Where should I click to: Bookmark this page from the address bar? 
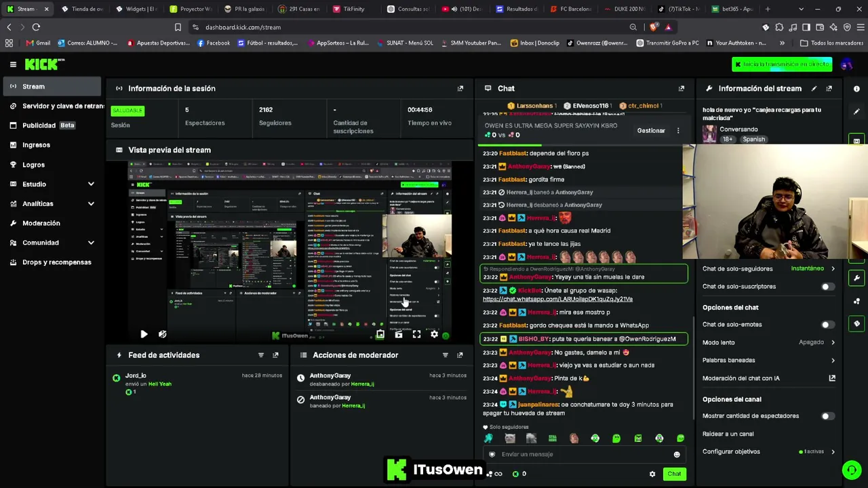[178, 27]
